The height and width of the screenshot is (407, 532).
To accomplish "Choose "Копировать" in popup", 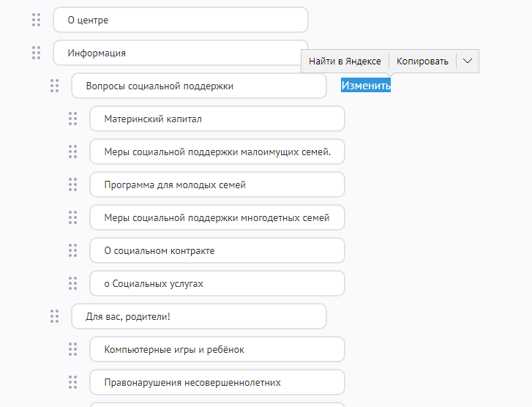I will click(422, 61).
